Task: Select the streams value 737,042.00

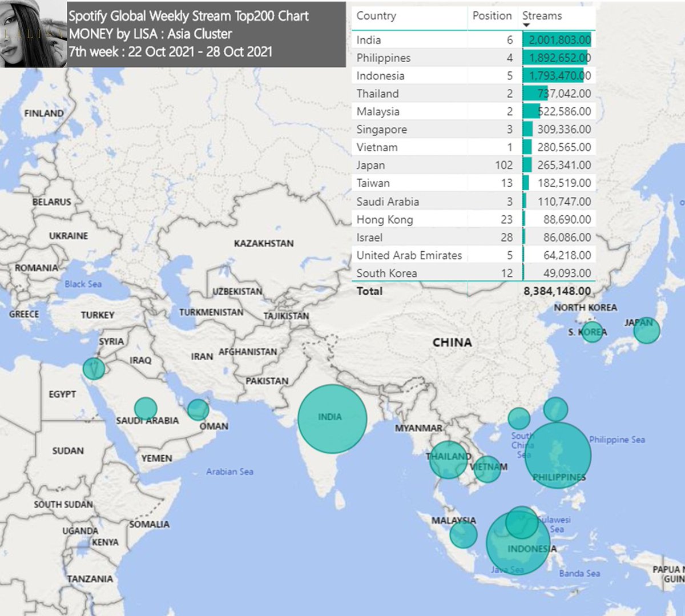Action: [x=564, y=94]
